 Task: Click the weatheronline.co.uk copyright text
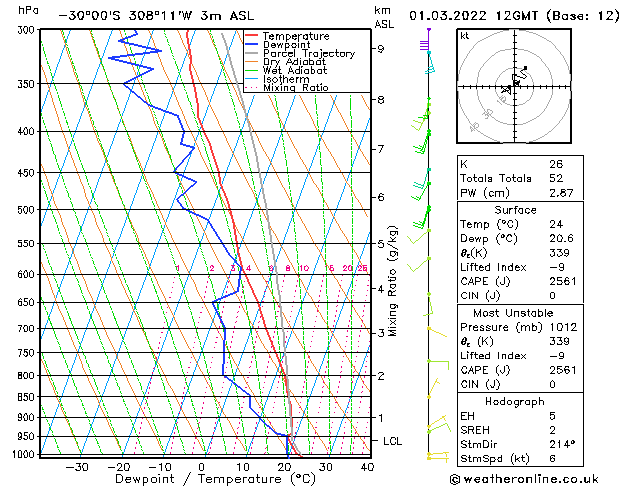[524, 479]
